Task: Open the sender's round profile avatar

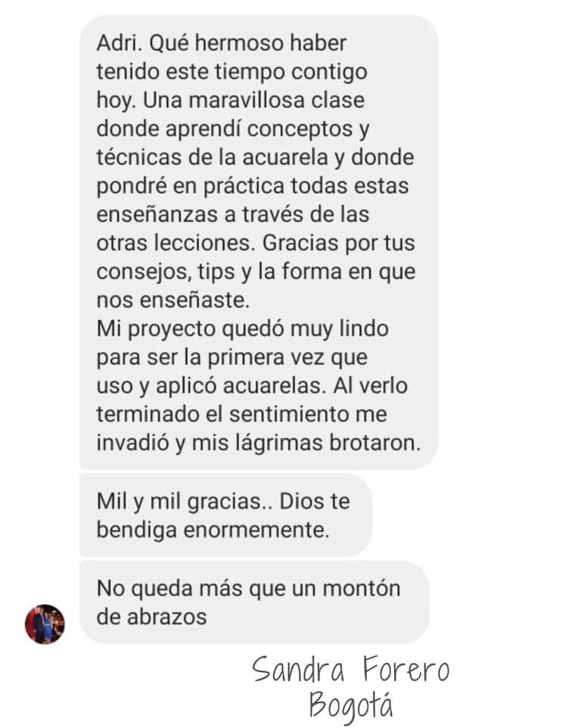Action: [45, 624]
